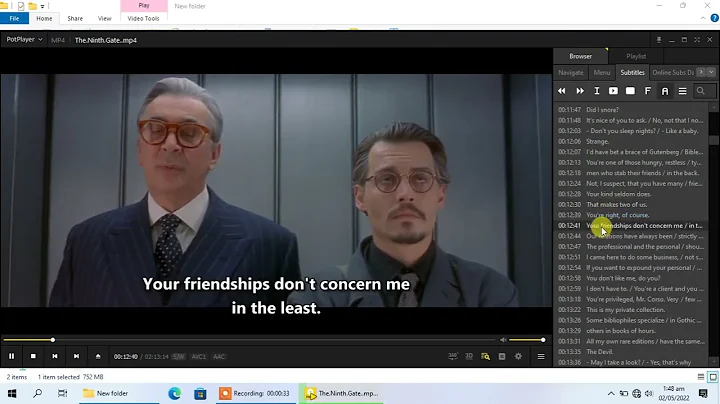The image size is (720, 404).
Task: Adjust the volume slider
Action: click(526, 340)
